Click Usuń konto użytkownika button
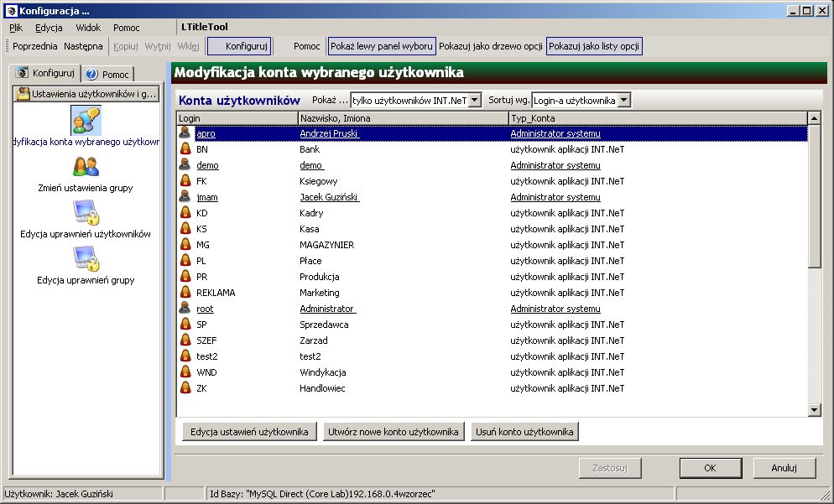Image resolution: width=834 pixels, height=504 pixels. coord(524,432)
